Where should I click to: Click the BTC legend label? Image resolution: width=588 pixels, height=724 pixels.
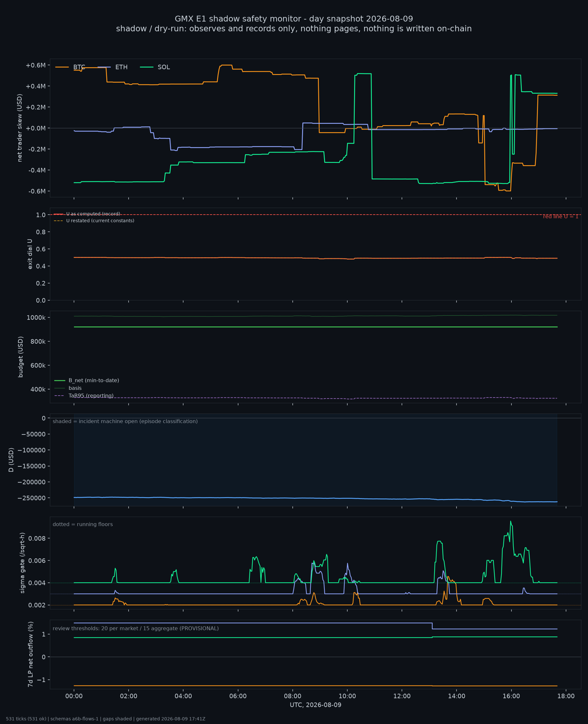coord(79,67)
